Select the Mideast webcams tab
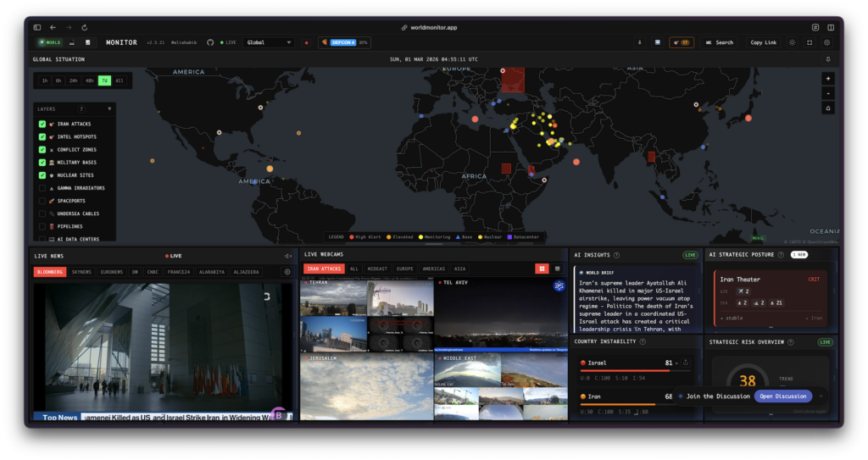868x460 pixels. [x=377, y=269]
